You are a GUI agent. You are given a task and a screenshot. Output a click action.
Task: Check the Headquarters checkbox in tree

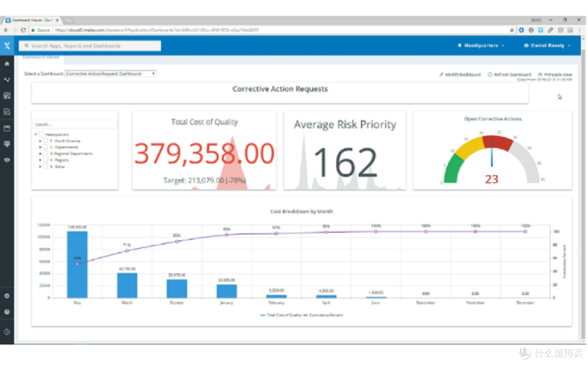coord(41,134)
